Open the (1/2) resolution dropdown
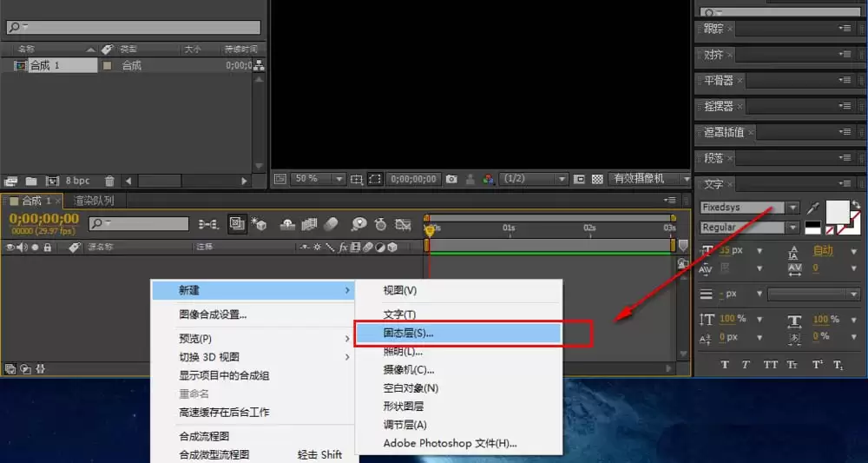868x463 pixels. [533, 179]
